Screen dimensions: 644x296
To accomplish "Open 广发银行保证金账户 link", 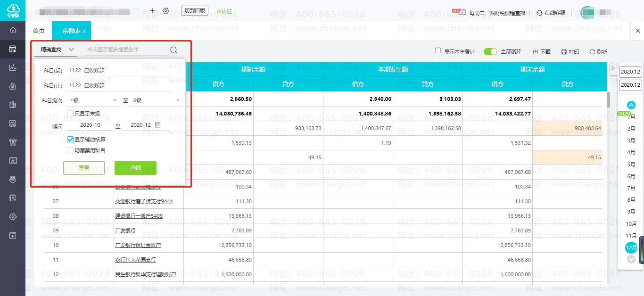I will coord(138,245).
